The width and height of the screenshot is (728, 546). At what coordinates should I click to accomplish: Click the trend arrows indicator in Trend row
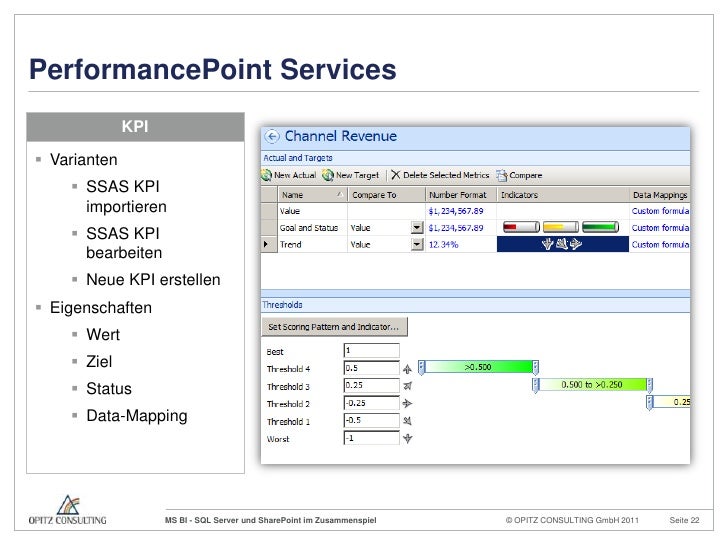tap(562, 244)
